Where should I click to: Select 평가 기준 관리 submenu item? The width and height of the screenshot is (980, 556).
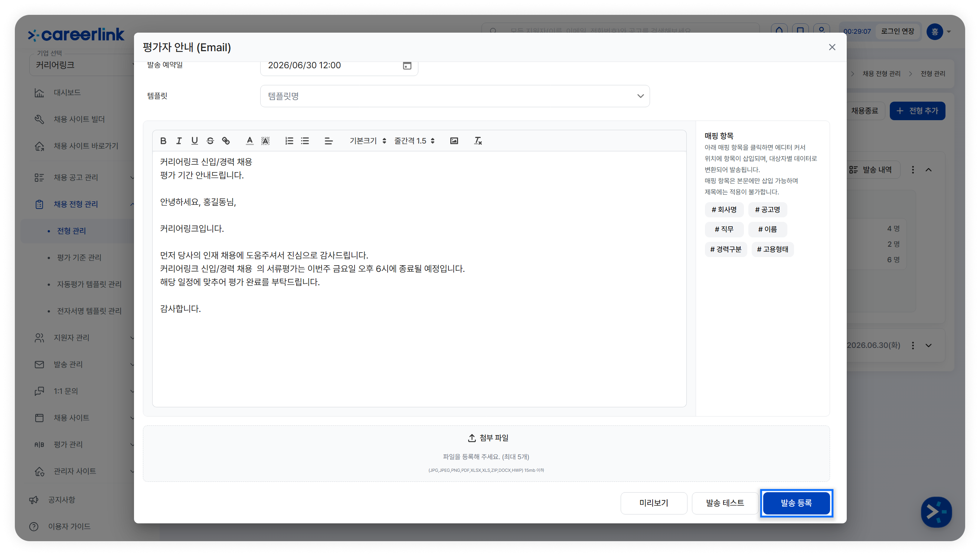[79, 258]
